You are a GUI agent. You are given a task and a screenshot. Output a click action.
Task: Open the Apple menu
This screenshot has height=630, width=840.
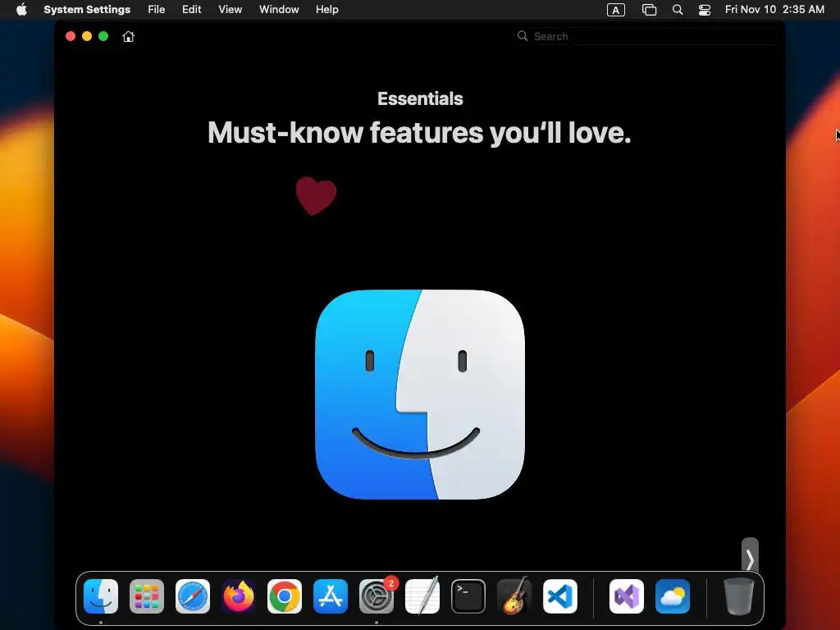[x=21, y=9]
